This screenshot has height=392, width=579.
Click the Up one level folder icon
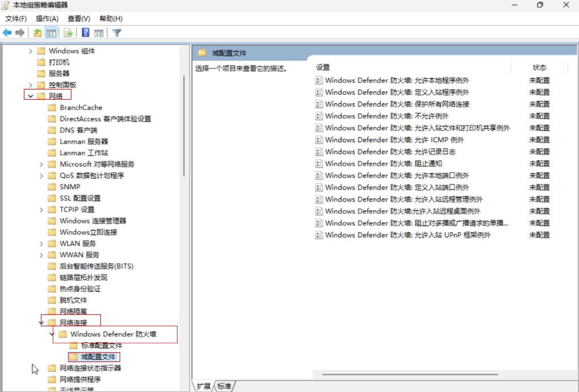pos(37,33)
